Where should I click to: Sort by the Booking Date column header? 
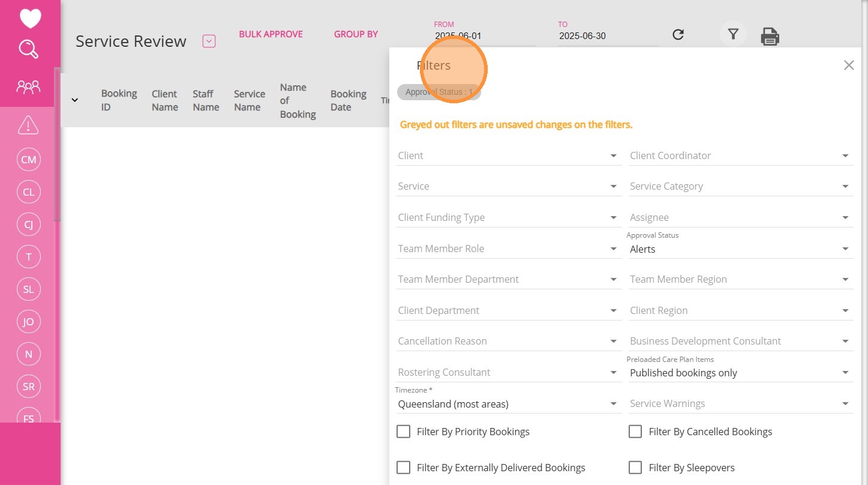(x=348, y=101)
